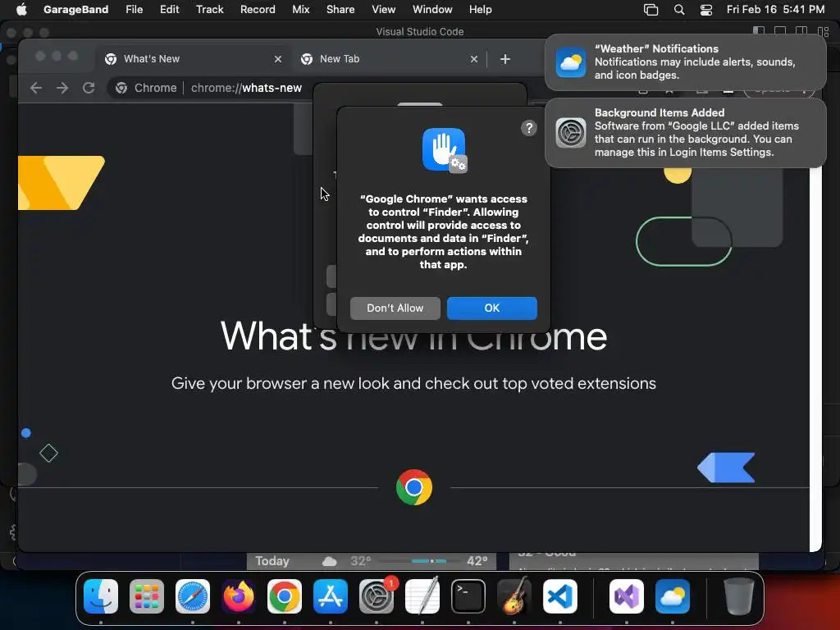Open the Share menu
840x630 pixels.
tap(340, 9)
